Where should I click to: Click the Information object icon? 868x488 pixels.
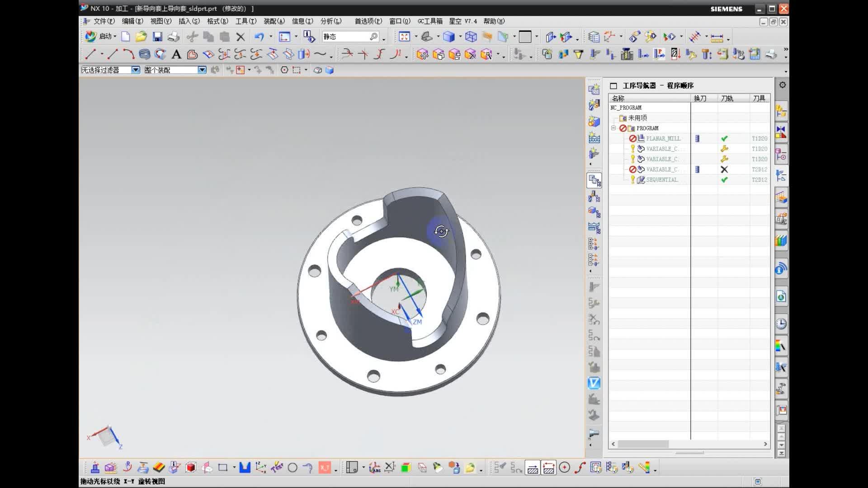(x=309, y=37)
